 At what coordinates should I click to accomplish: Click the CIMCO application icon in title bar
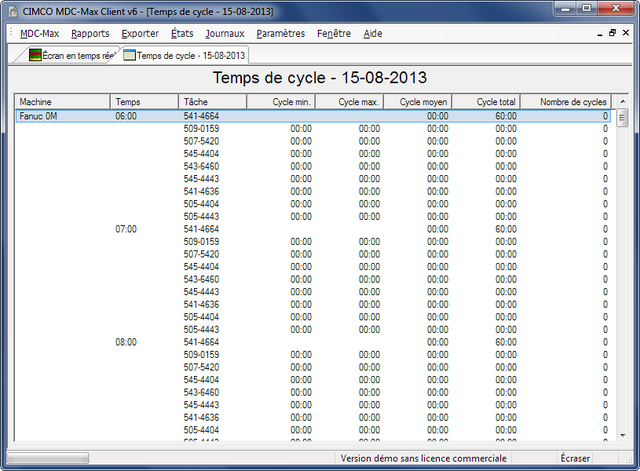(x=13, y=12)
